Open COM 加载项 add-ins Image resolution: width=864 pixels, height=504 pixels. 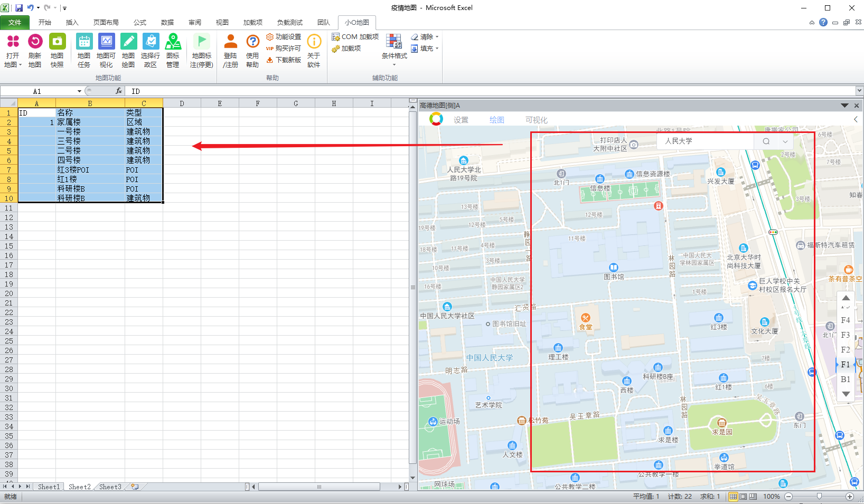pos(355,37)
